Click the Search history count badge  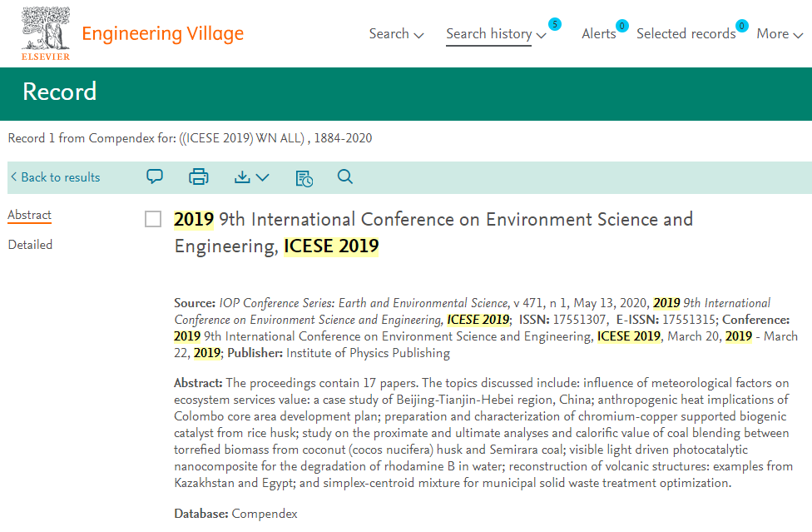tap(555, 24)
